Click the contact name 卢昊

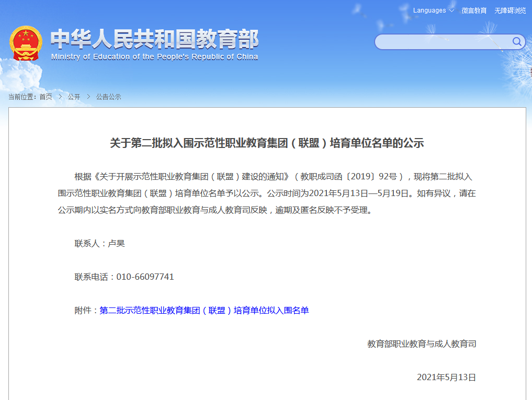click(x=116, y=244)
